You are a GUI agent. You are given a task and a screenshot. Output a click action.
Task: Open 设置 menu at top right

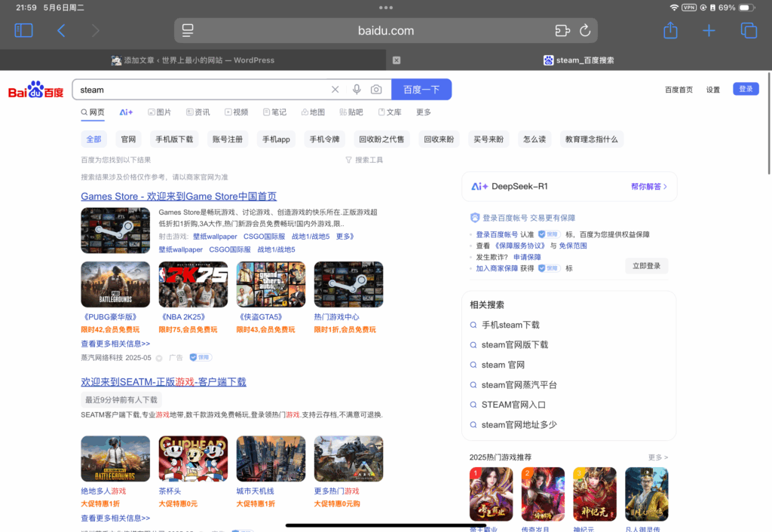[713, 90]
